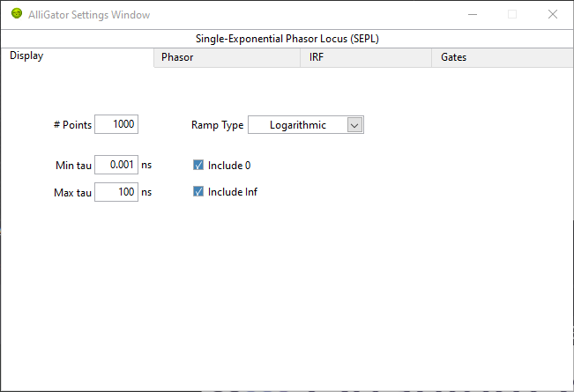Minimize the AlliGator Settings Window
Image resolution: width=574 pixels, height=392 pixels.
473,14
